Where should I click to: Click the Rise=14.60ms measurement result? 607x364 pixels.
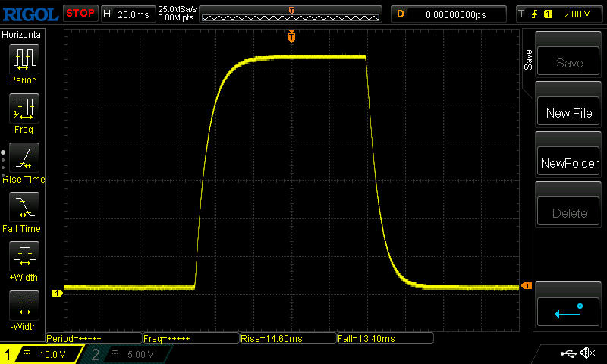[x=288, y=338]
